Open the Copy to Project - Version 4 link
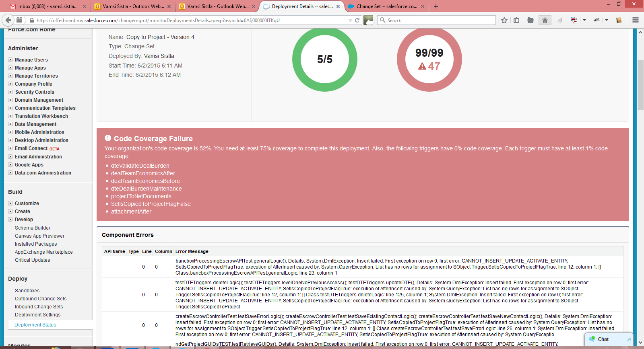 [x=160, y=37]
